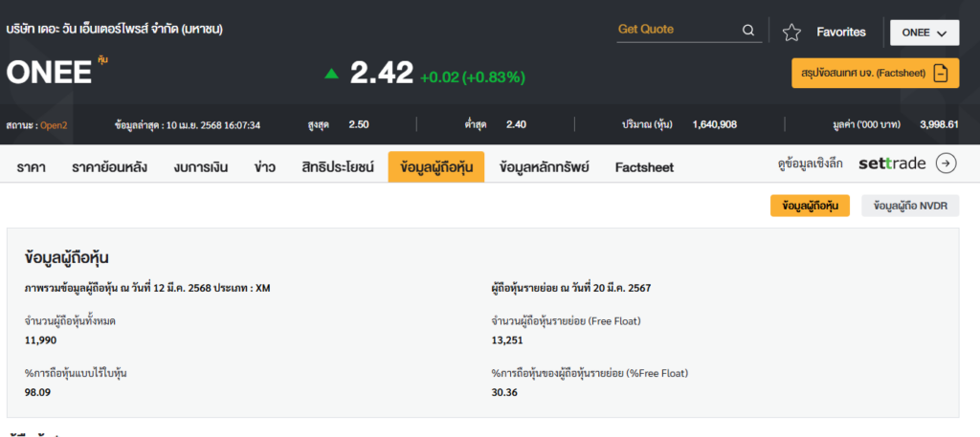
Task: Type in the Get Quote search field
Action: [675, 30]
